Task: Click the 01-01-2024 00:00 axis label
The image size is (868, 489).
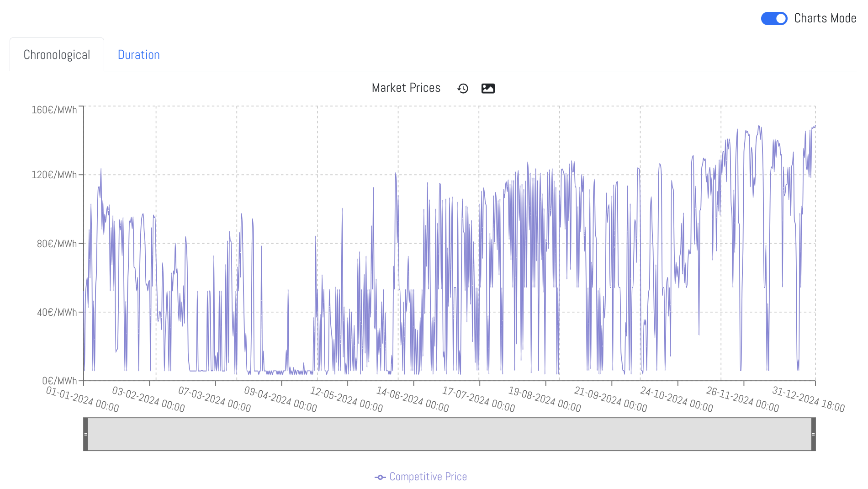Action: click(x=82, y=399)
